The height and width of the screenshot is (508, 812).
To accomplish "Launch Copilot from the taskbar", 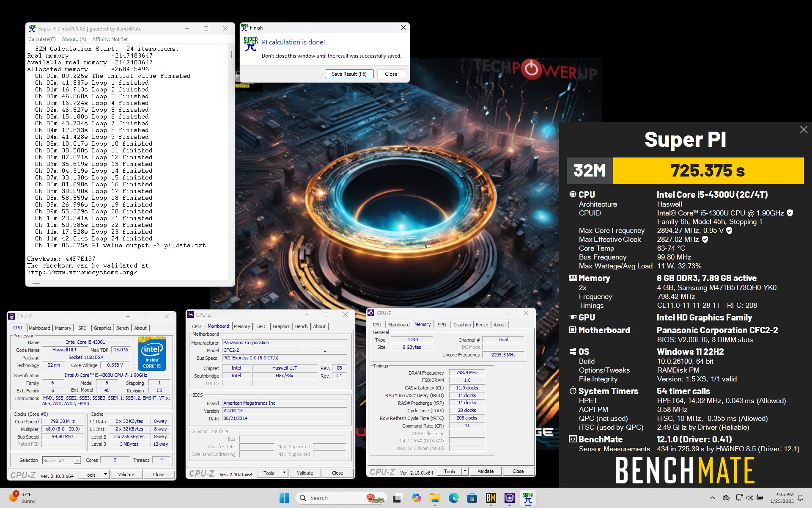I will [x=416, y=498].
